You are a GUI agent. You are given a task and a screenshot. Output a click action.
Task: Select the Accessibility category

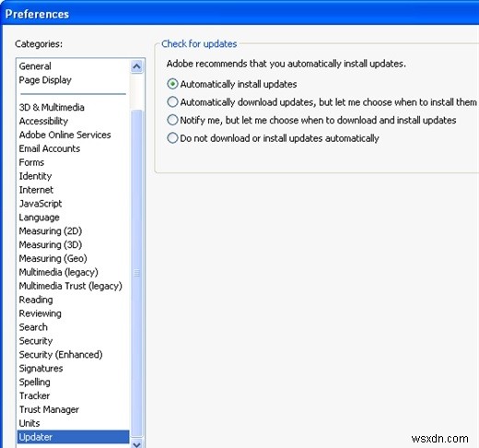click(x=43, y=121)
